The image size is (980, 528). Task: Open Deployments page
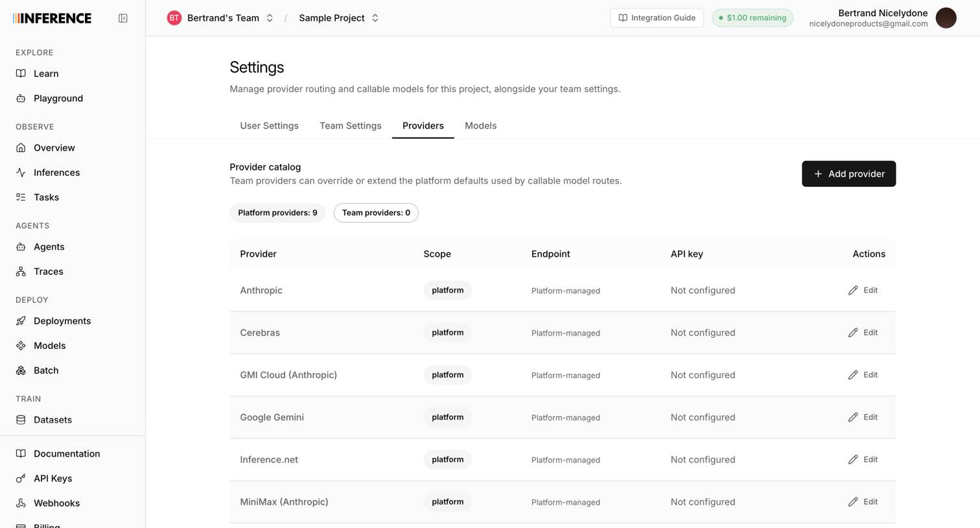click(62, 321)
